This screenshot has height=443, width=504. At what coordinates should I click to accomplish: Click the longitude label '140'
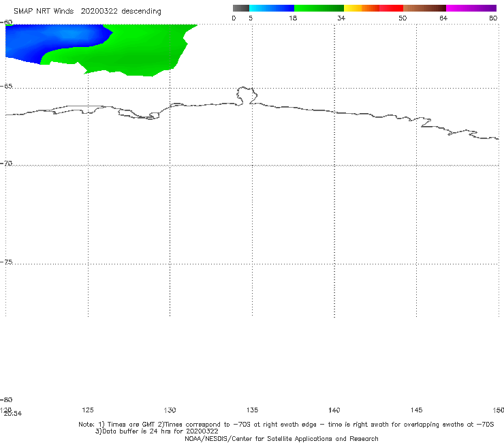click(334, 410)
